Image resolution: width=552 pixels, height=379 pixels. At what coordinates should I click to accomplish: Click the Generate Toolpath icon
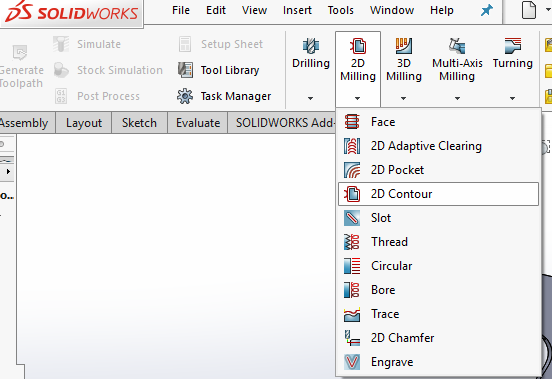[x=20, y=52]
